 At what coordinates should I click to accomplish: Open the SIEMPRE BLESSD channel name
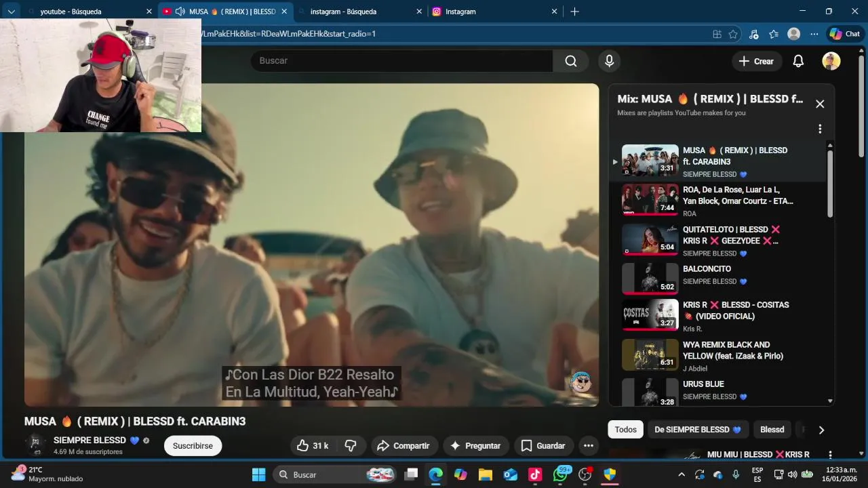(x=96, y=440)
